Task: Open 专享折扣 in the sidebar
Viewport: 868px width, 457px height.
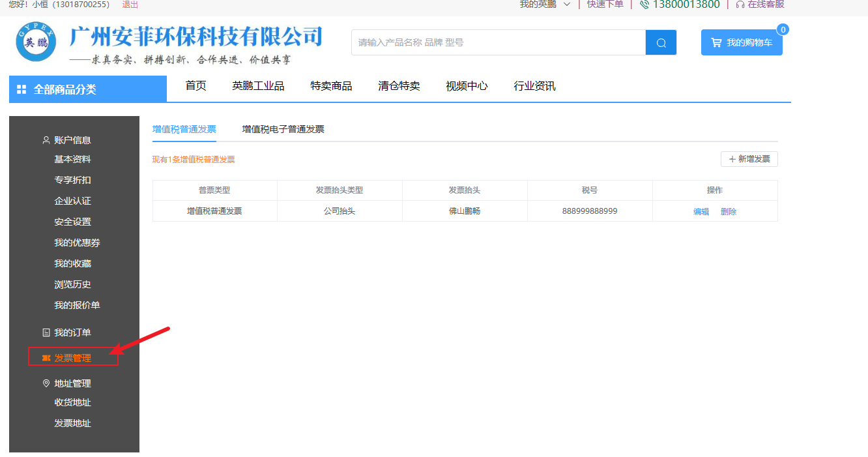Action: click(x=72, y=180)
